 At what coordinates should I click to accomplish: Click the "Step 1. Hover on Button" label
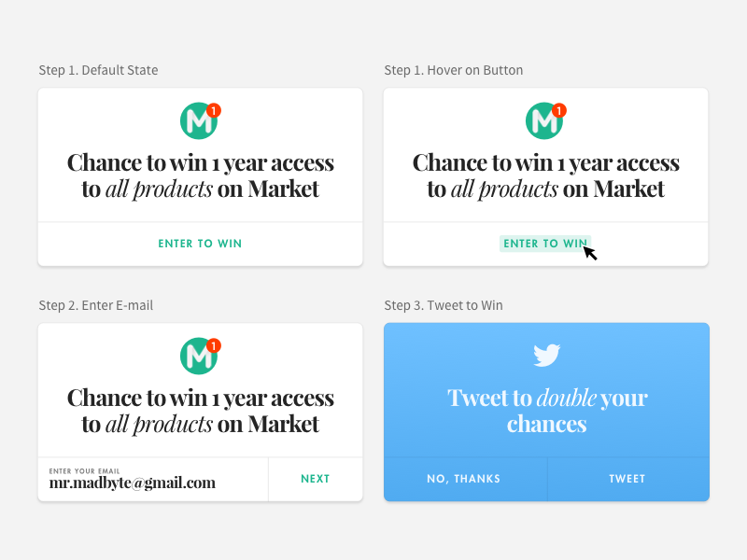click(454, 70)
